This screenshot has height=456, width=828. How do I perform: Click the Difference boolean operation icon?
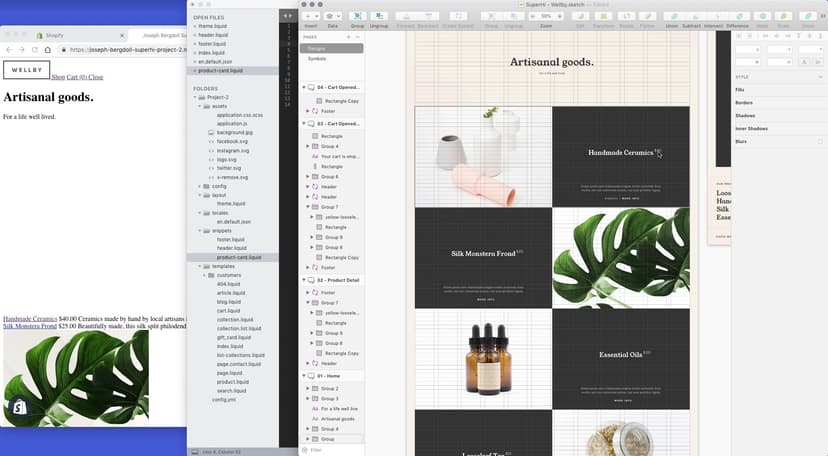click(737, 17)
